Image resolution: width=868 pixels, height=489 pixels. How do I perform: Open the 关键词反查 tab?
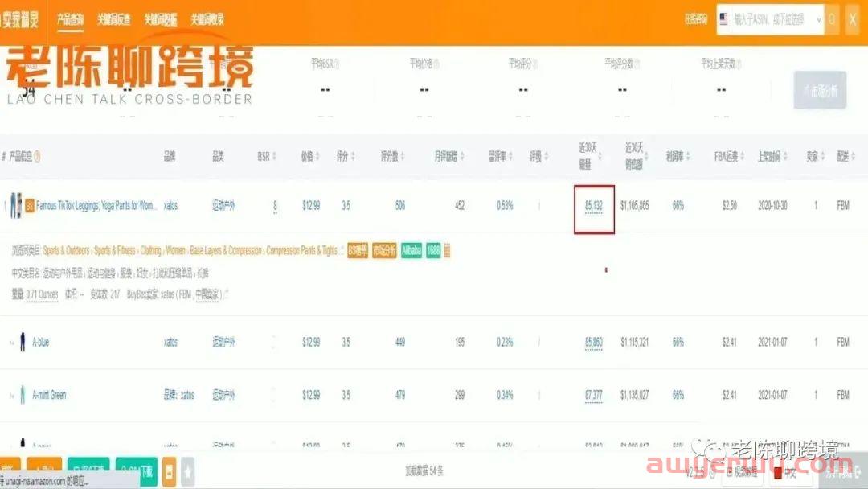coord(114,20)
